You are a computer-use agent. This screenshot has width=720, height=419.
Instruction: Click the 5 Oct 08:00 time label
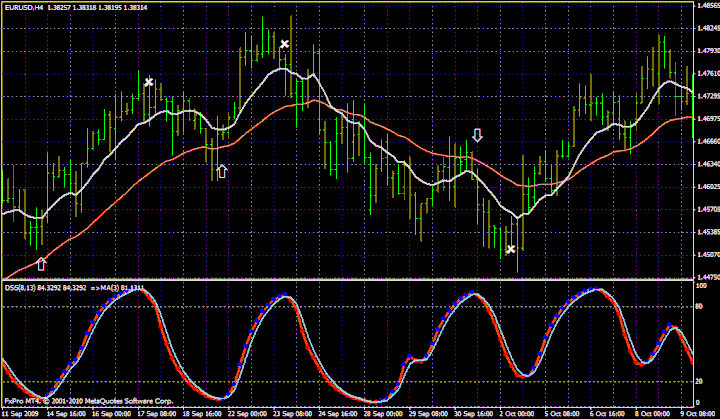pyautogui.click(x=562, y=413)
